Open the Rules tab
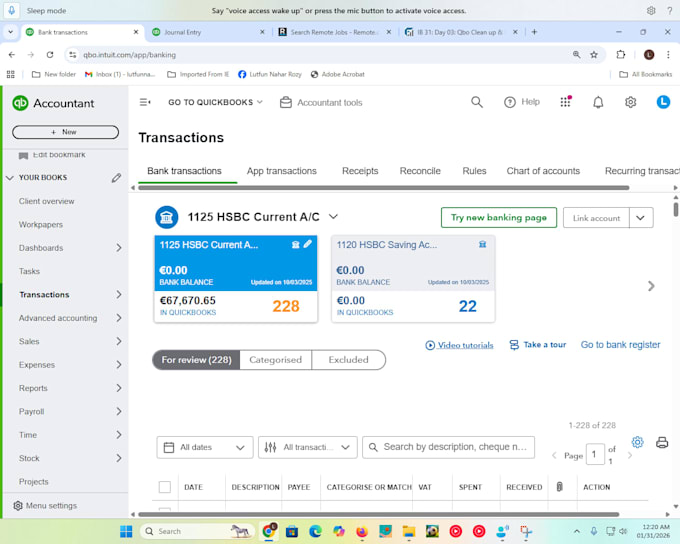Screen dimensions: 680x544 [474, 171]
